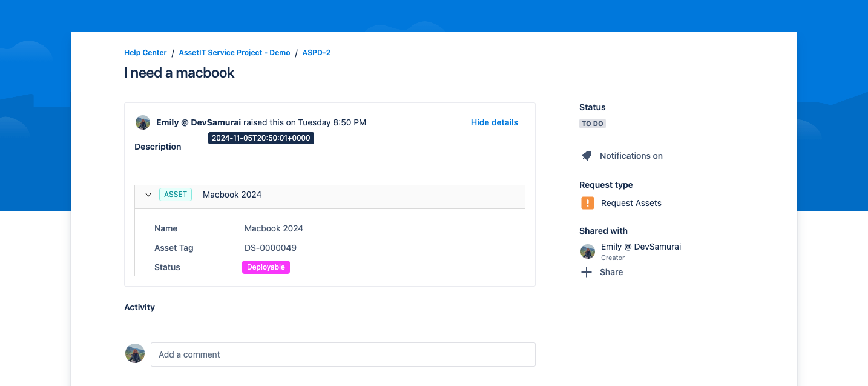Screen dimensions: 868x386
Task: Click Hide details link
Action: click(494, 122)
